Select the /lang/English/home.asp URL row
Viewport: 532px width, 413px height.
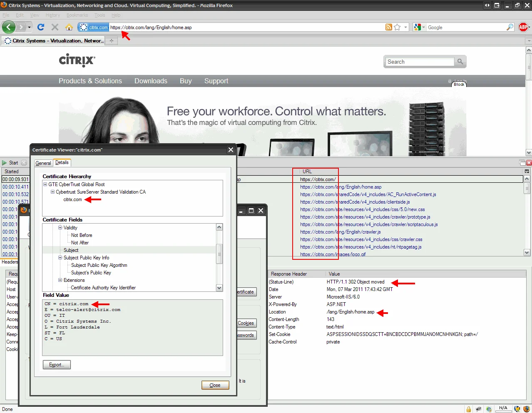click(341, 187)
